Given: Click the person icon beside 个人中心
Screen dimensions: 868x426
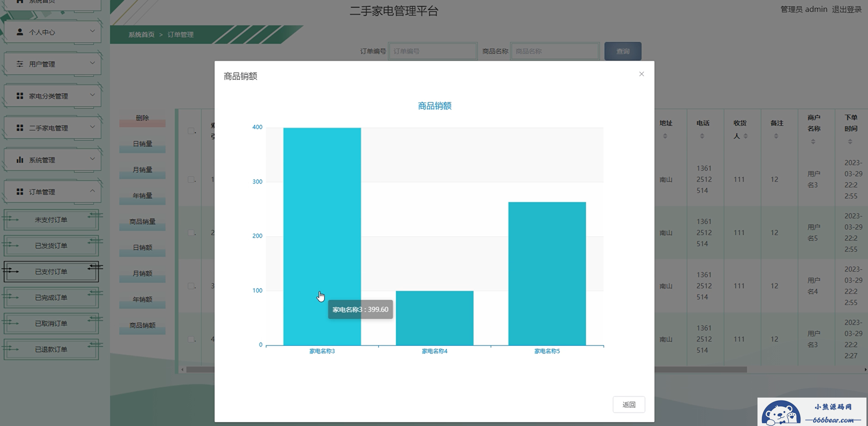Looking at the screenshot, I should (x=20, y=32).
